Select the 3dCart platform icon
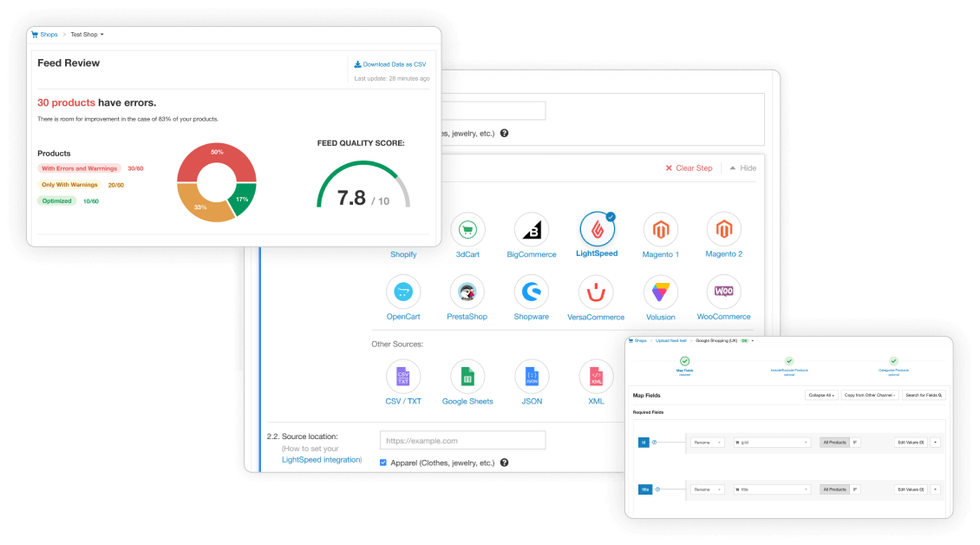The width and height of the screenshot is (980, 545). [x=467, y=230]
